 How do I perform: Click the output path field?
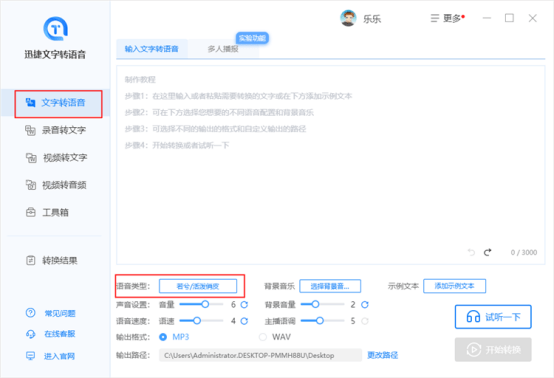[x=260, y=355]
